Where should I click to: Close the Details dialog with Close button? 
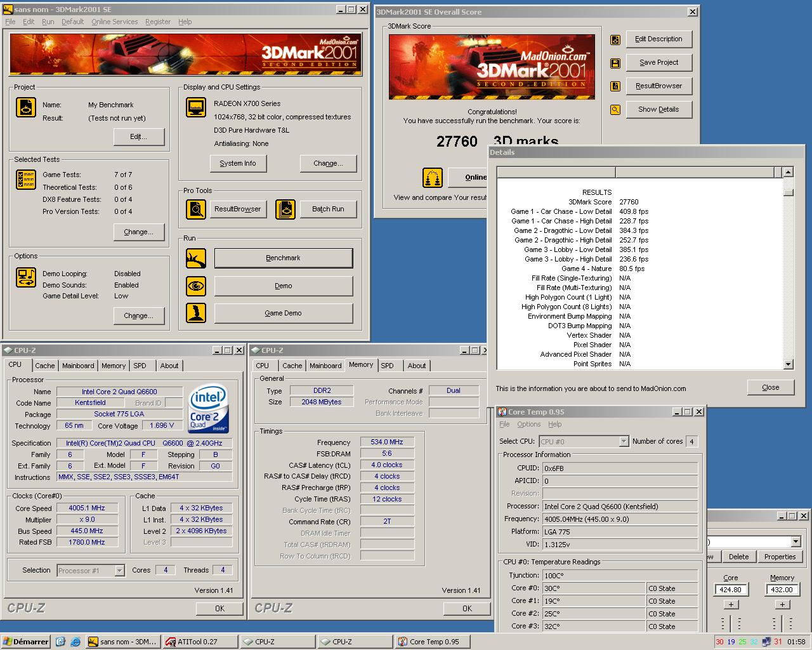point(771,387)
